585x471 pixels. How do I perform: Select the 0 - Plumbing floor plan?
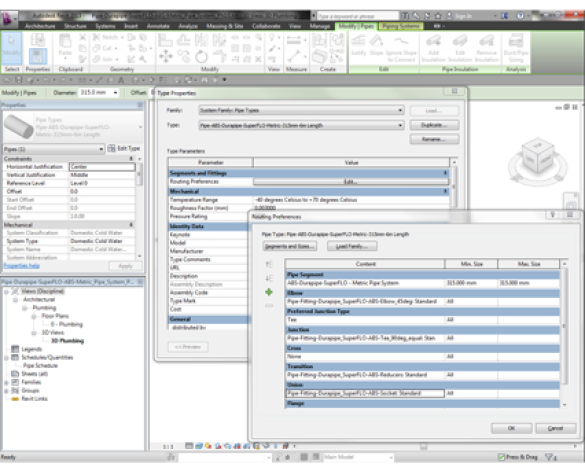[x=67, y=324]
